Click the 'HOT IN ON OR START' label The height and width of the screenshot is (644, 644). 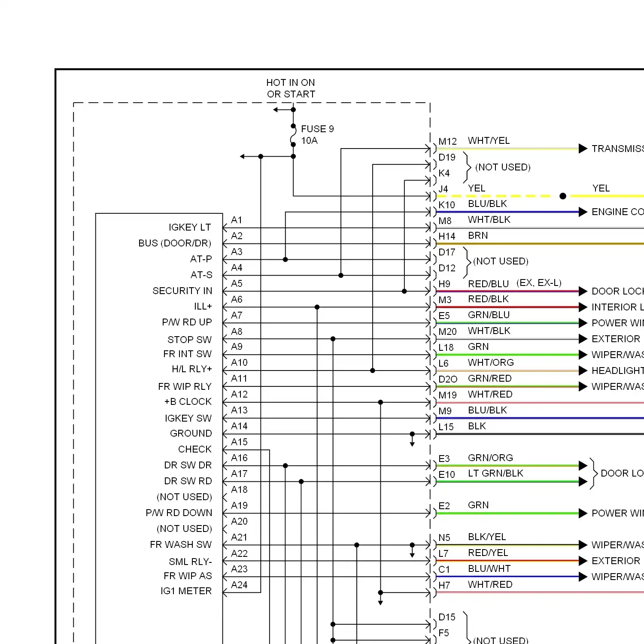(x=291, y=88)
